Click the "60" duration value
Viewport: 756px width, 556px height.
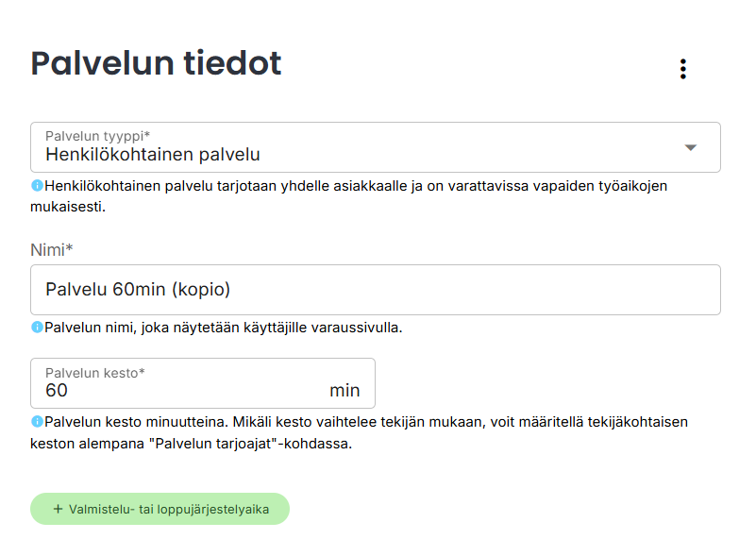57,391
